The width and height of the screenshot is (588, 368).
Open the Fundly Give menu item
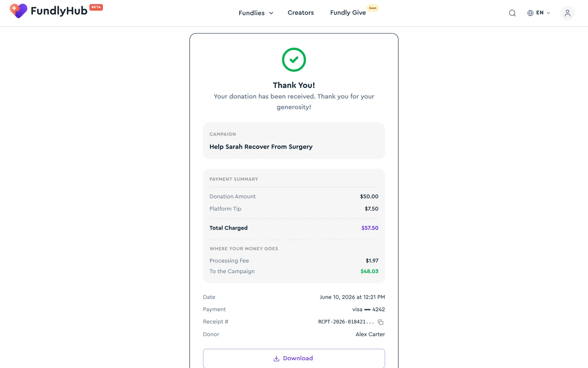[x=348, y=13]
